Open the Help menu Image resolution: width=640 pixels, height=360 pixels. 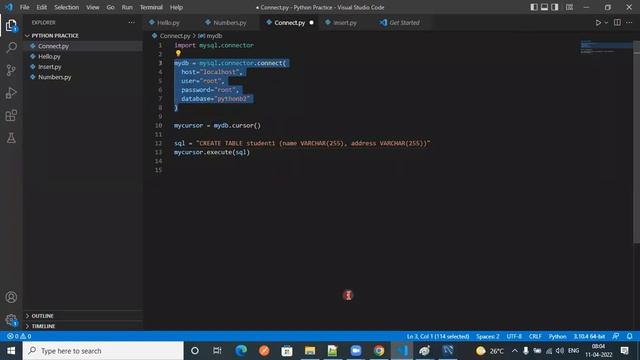point(176,7)
